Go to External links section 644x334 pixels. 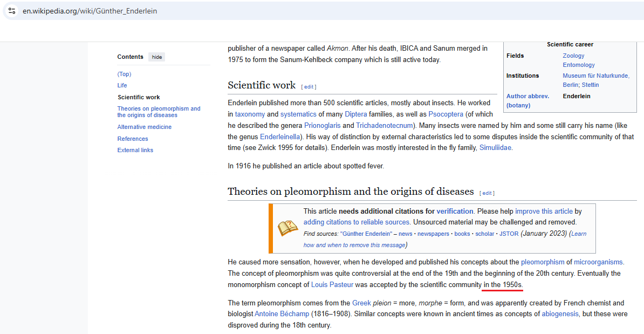(x=135, y=151)
